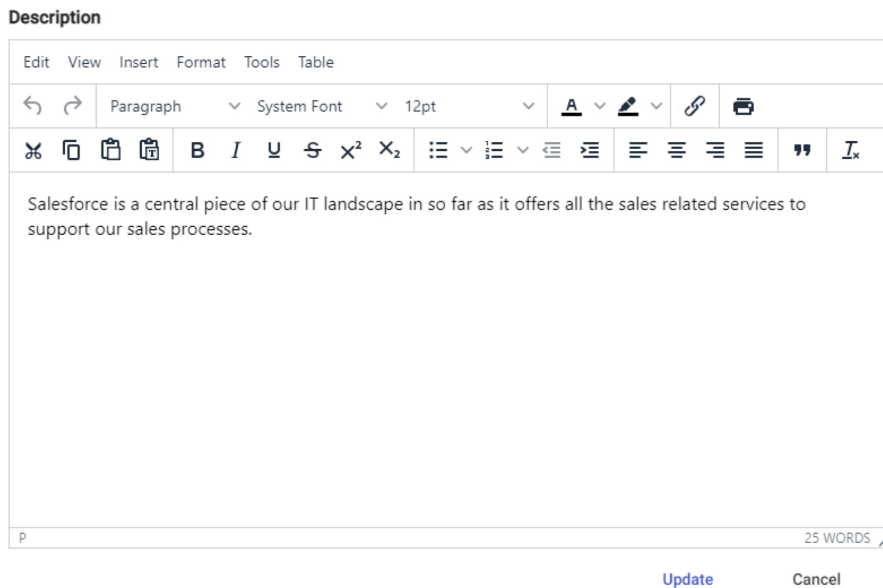Toggle strikethrough formatting
This screenshot has width=883, height=588.
point(313,150)
